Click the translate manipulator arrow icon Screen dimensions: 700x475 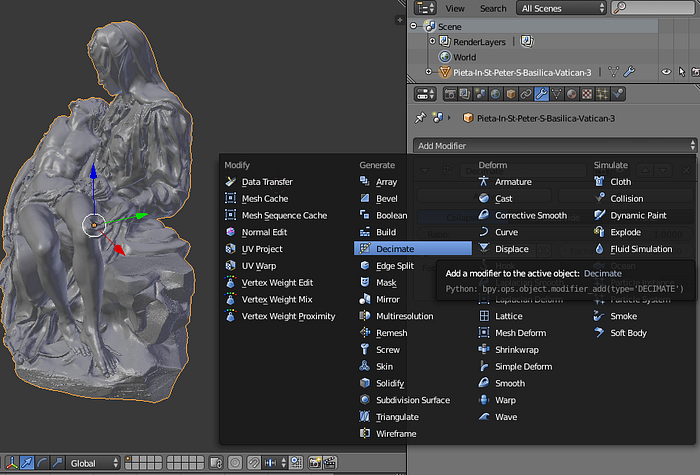(x=27, y=462)
